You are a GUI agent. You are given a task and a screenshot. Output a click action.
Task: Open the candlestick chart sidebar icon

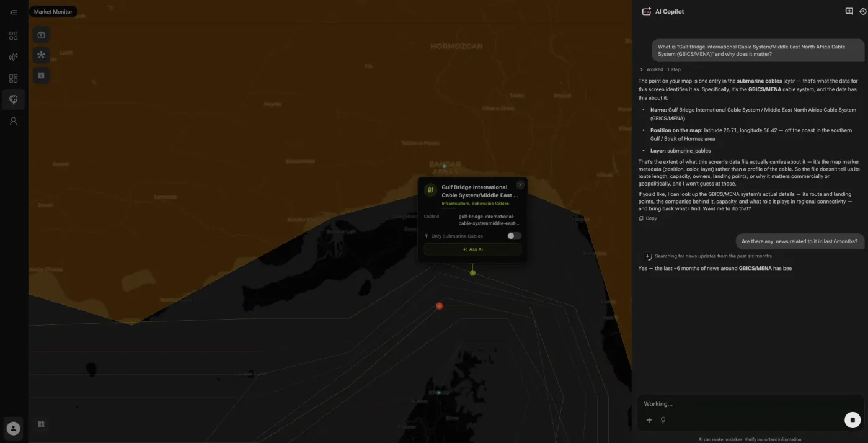click(13, 57)
